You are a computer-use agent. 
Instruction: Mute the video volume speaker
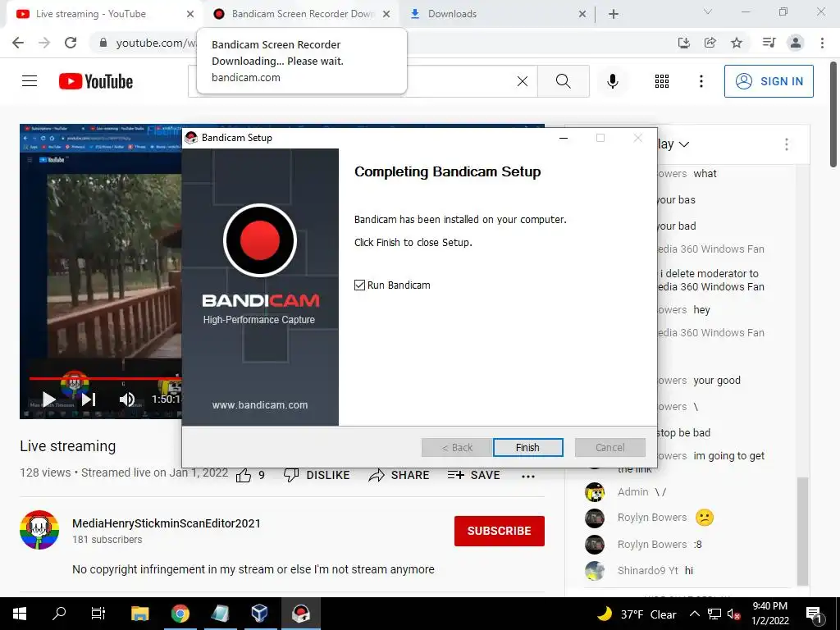coord(127,399)
